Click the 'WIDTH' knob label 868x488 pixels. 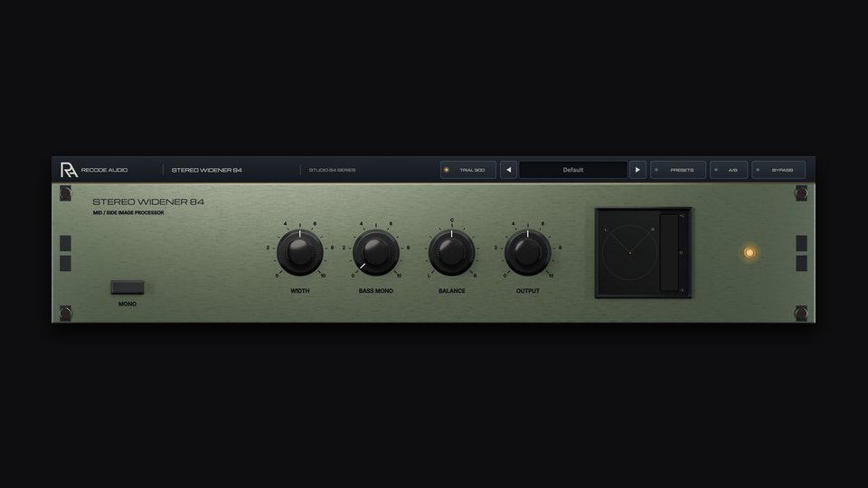tap(300, 290)
